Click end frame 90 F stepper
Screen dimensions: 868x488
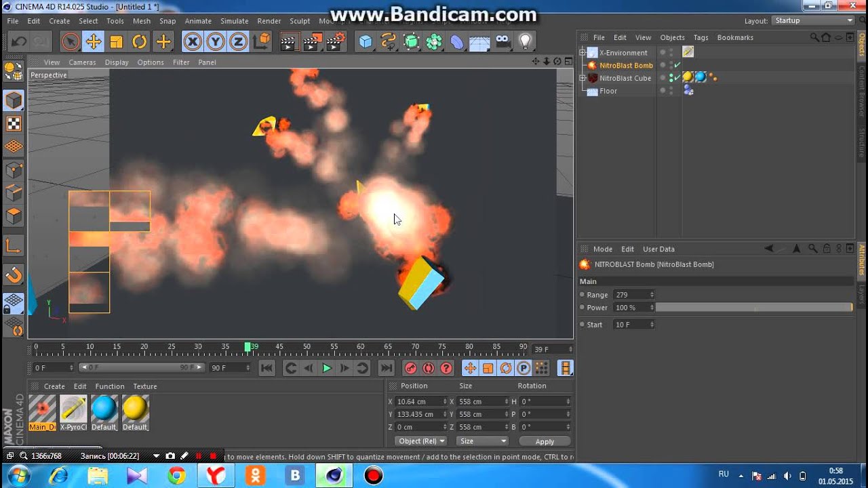(248, 368)
